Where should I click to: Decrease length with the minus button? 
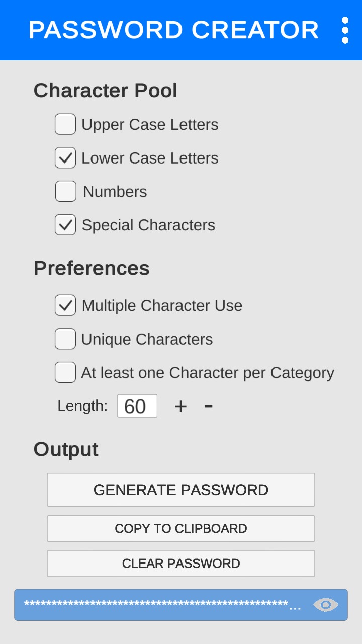(x=209, y=406)
